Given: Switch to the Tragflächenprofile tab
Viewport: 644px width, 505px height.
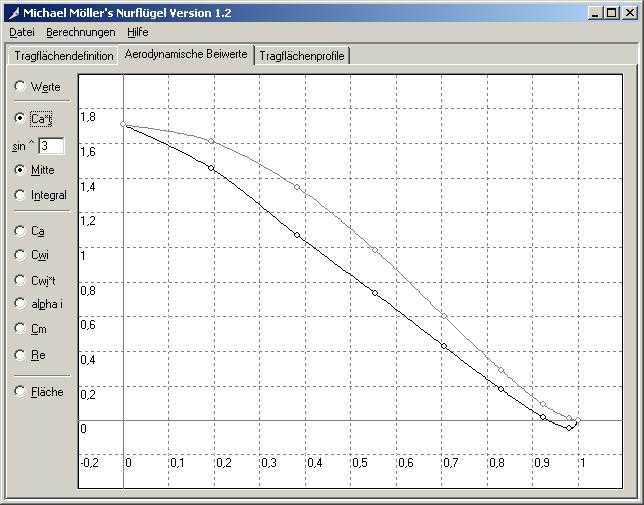Looking at the screenshot, I should click(301, 56).
